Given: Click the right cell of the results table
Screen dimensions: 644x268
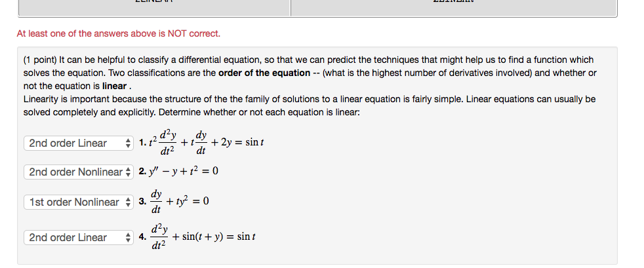Looking at the screenshot, I should click(454, 8).
